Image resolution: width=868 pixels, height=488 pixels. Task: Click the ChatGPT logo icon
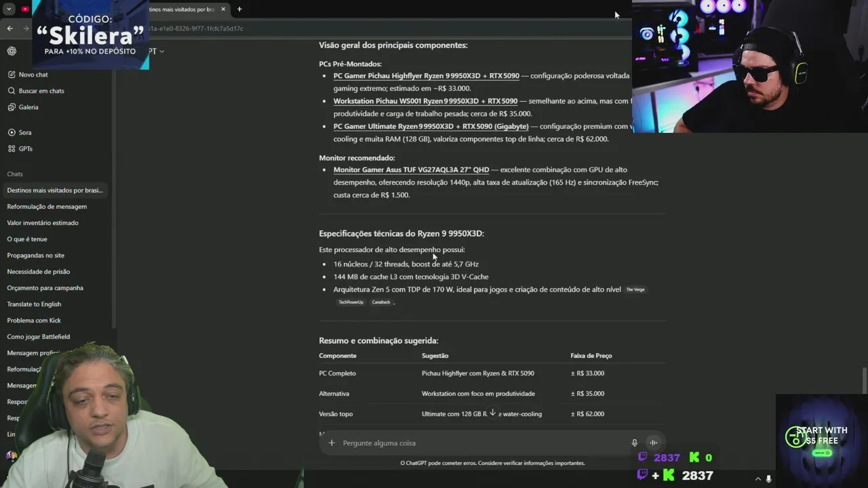click(12, 51)
